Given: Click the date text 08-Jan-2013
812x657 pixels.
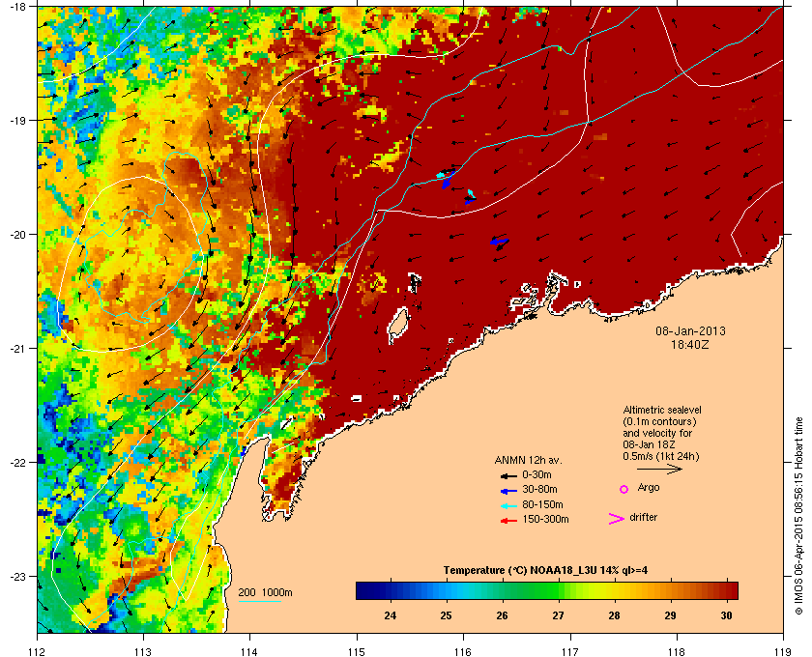Looking at the screenshot, I should tap(690, 331).
